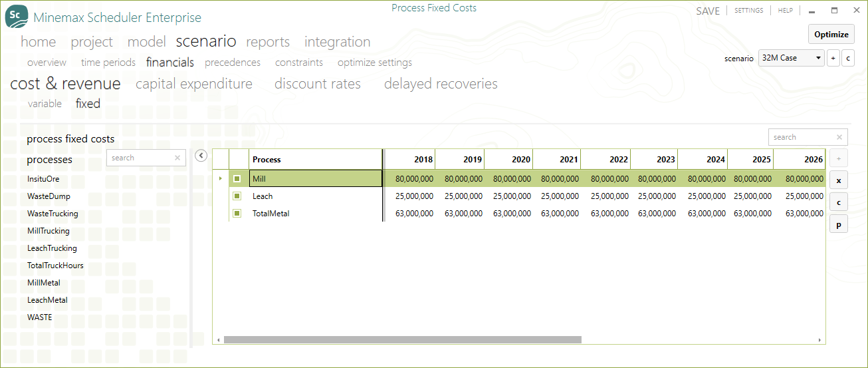Viewport: 868px width, 368px height.
Task: Click the Leach process name cell
Action: [x=316, y=196]
